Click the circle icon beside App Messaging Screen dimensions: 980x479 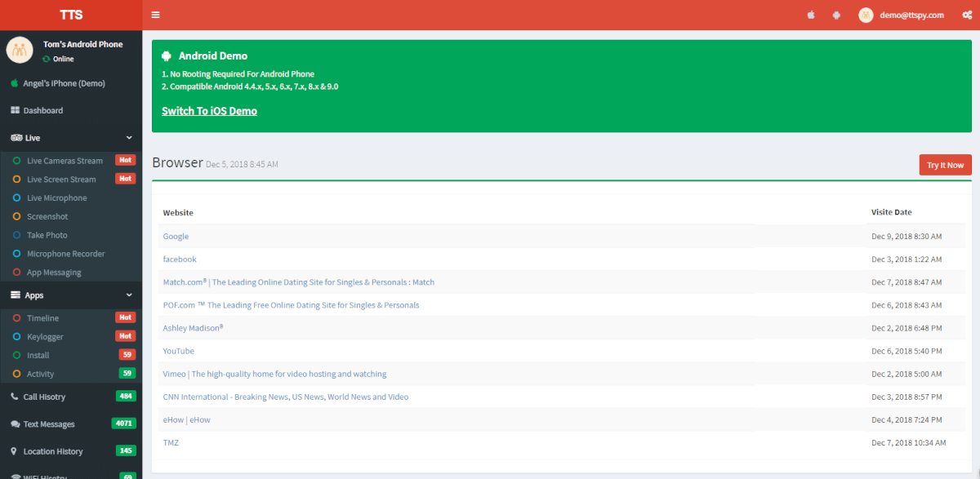(x=17, y=273)
